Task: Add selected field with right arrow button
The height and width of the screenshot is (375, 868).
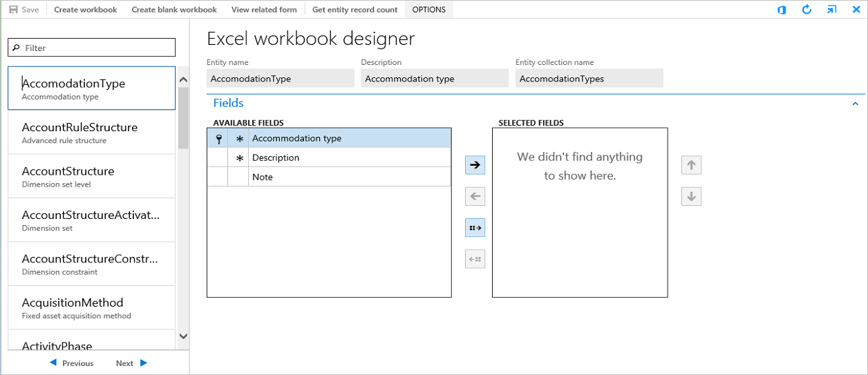Action: coord(475,164)
